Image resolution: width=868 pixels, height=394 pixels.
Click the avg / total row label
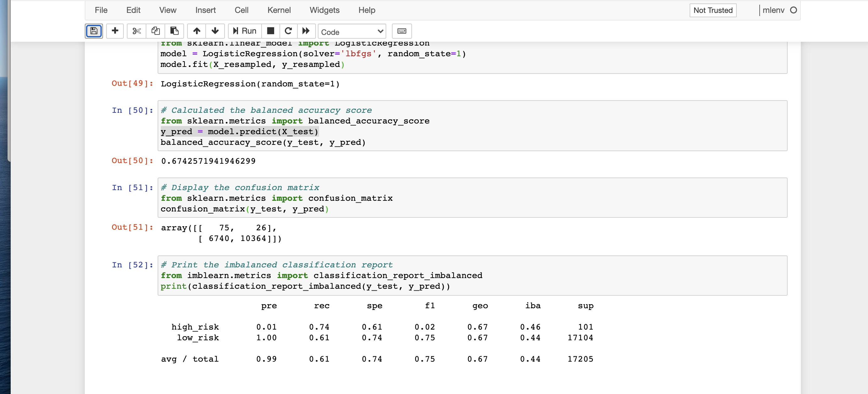point(190,359)
